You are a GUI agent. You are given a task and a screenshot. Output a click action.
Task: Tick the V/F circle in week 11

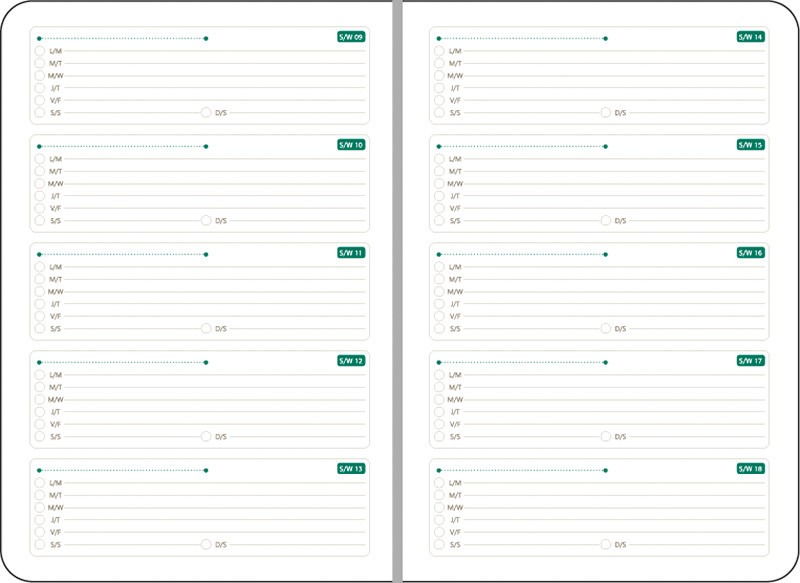click(40, 316)
